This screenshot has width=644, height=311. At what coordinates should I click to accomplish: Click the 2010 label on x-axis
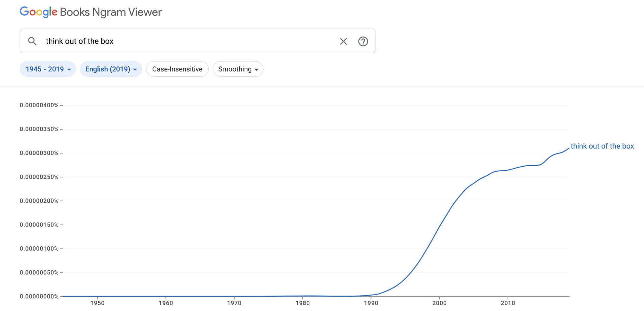tap(508, 303)
